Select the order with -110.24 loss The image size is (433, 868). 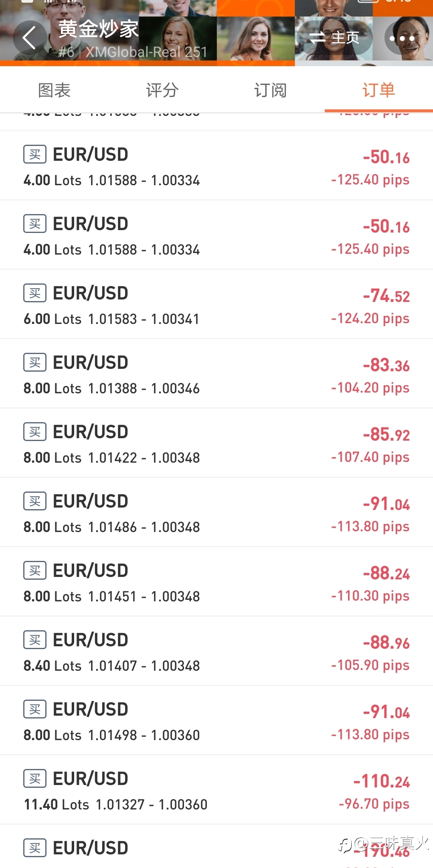click(x=216, y=790)
